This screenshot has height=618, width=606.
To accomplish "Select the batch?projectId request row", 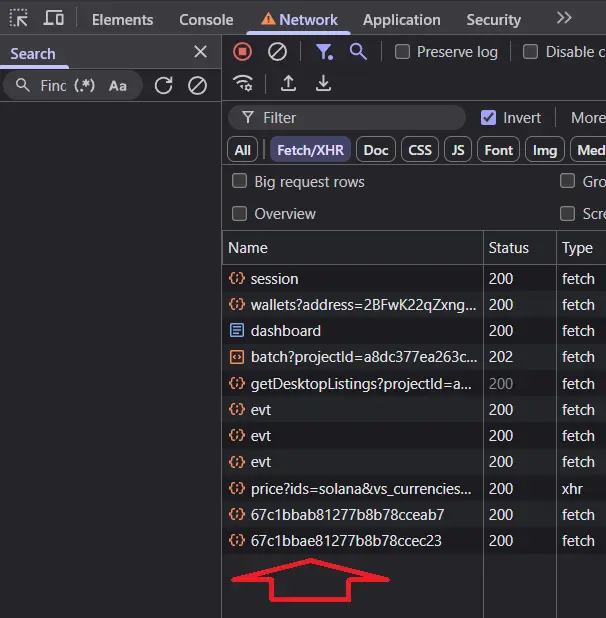I will [414, 357].
